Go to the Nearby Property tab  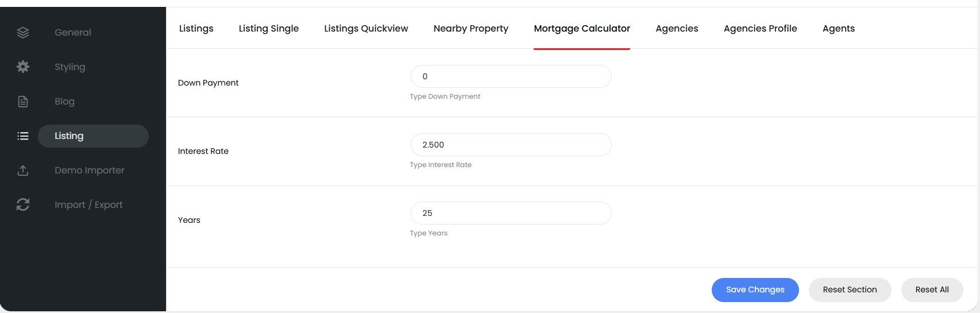pos(471,29)
